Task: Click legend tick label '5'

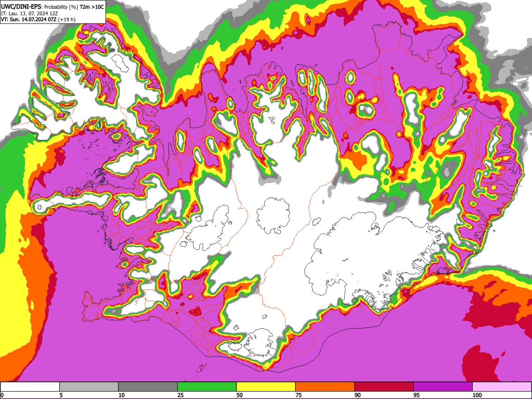Action: click(x=61, y=395)
